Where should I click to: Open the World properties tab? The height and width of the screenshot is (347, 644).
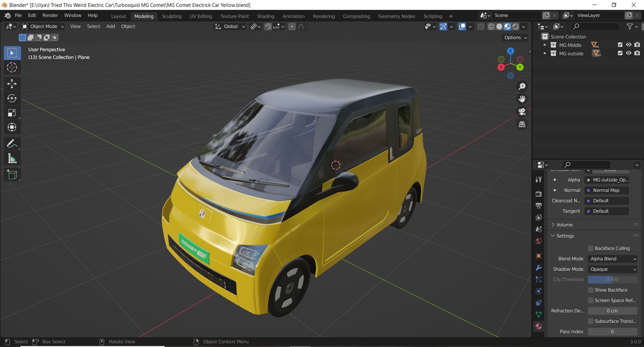[x=539, y=241]
